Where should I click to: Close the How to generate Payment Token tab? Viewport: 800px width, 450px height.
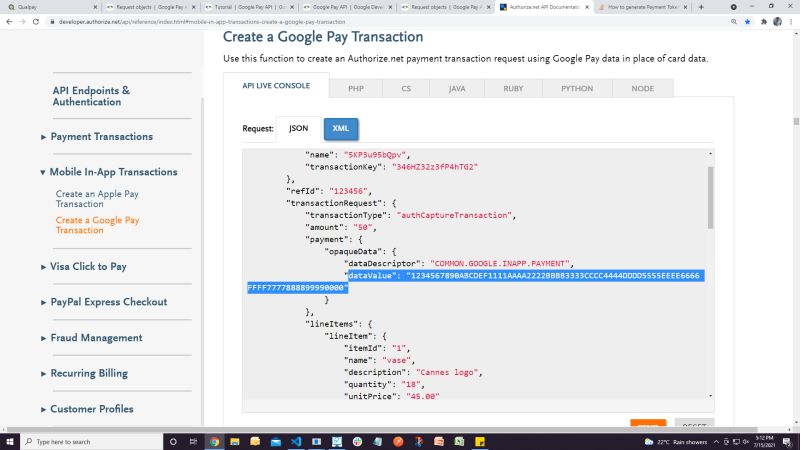coord(685,7)
